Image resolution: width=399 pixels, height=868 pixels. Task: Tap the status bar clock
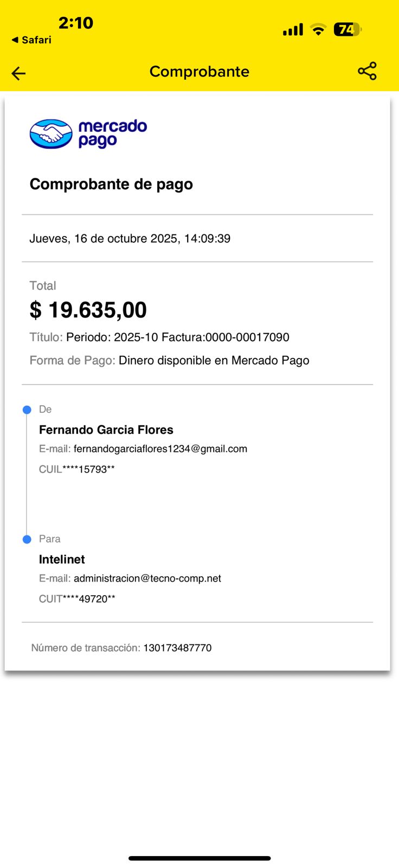pos(76,23)
